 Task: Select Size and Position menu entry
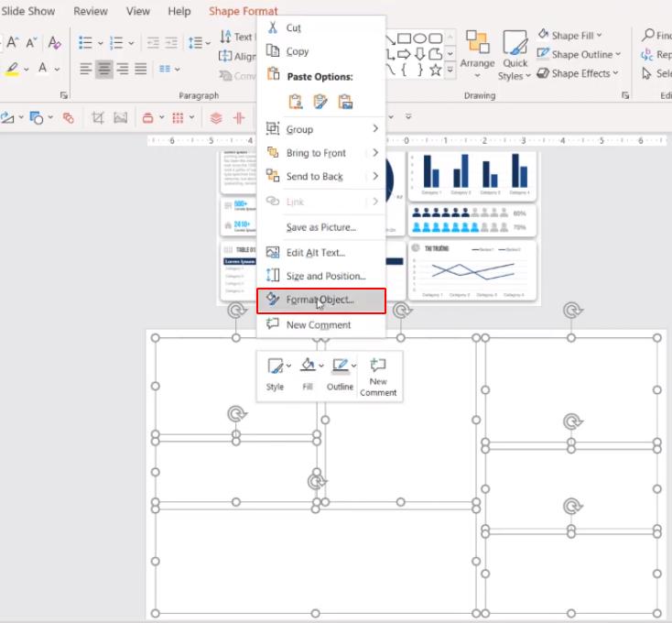point(325,276)
